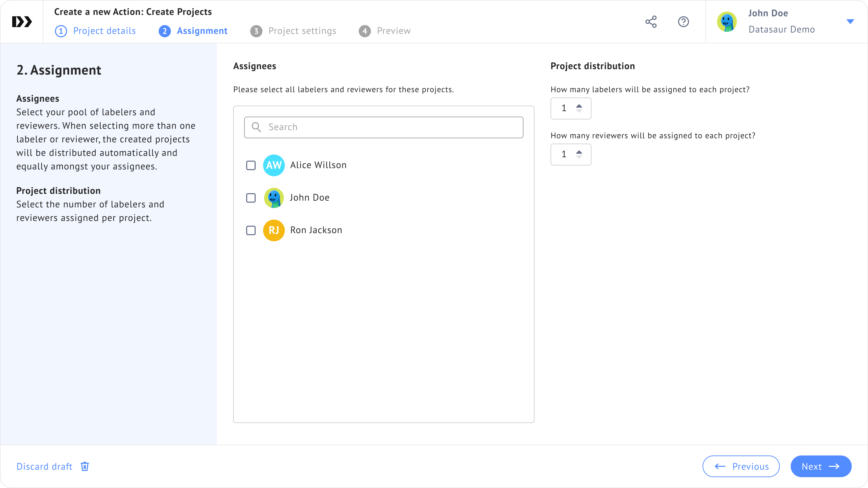Viewport: 868px width, 488px height.
Task: Check the Ron Jackson checkbox
Action: [x=251, y=230]
